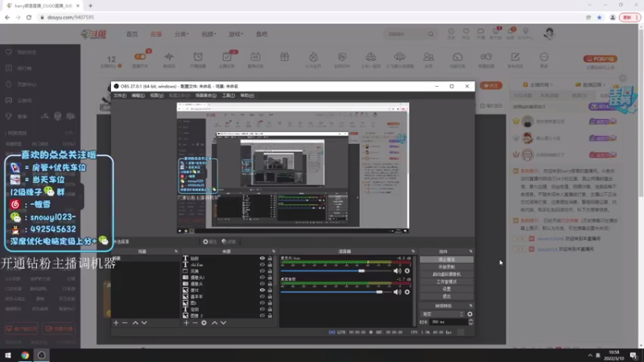Expand the 分类 dropdown in Douyu navigation
644x362 pixels.
[x=182, y=34]
